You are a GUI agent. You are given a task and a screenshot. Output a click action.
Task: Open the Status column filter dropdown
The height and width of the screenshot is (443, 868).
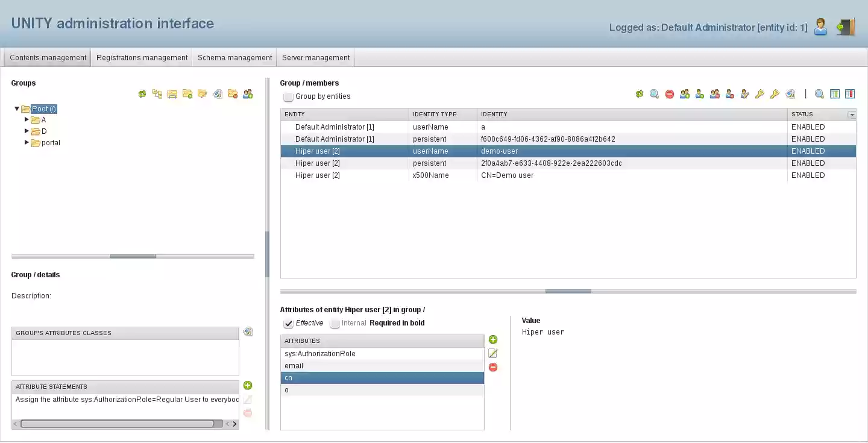(852, 115)
